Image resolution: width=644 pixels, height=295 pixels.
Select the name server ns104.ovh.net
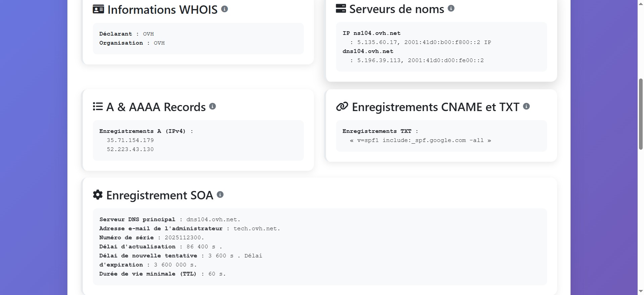click(x=377, y=33)
